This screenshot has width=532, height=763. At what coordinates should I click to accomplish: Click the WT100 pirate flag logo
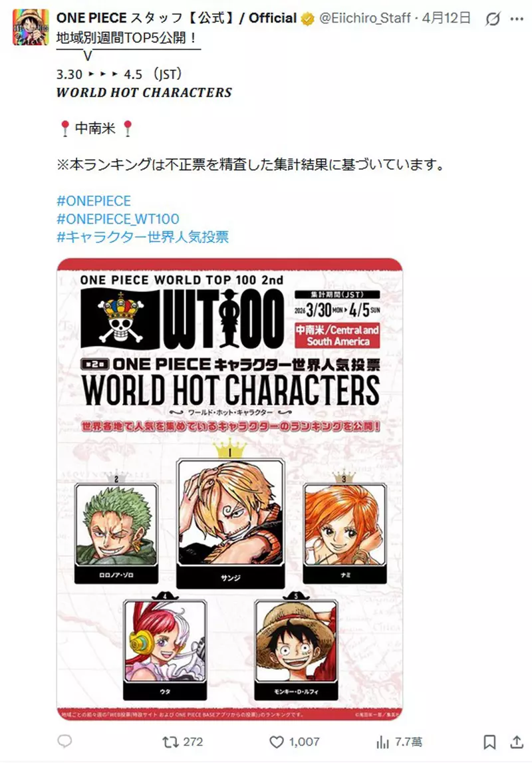pos(120,319)
